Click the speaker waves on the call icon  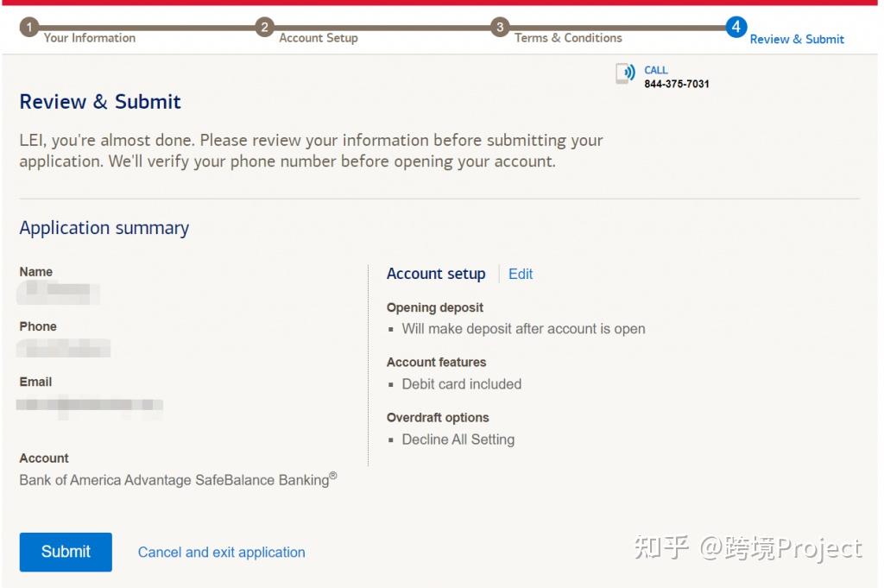click(631, 72)
